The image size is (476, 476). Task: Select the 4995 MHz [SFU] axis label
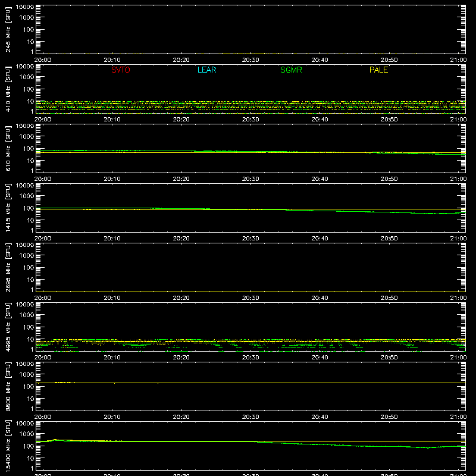(8, 327)
